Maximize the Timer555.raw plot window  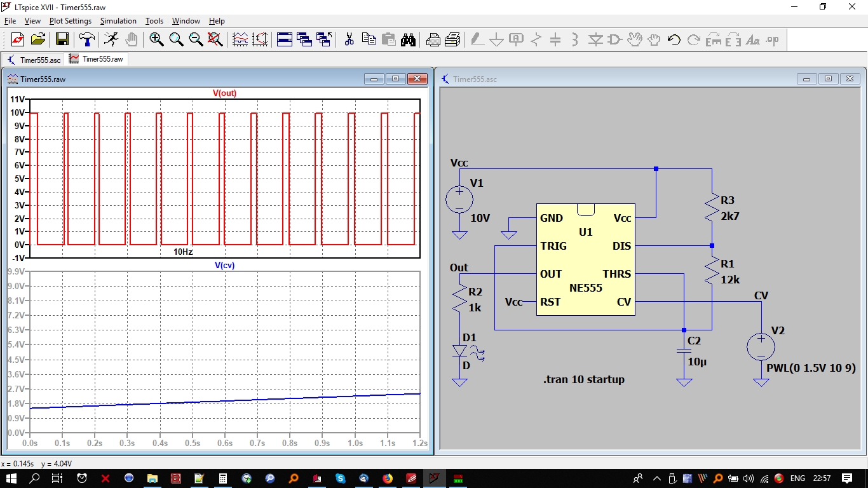pos(395,79)
